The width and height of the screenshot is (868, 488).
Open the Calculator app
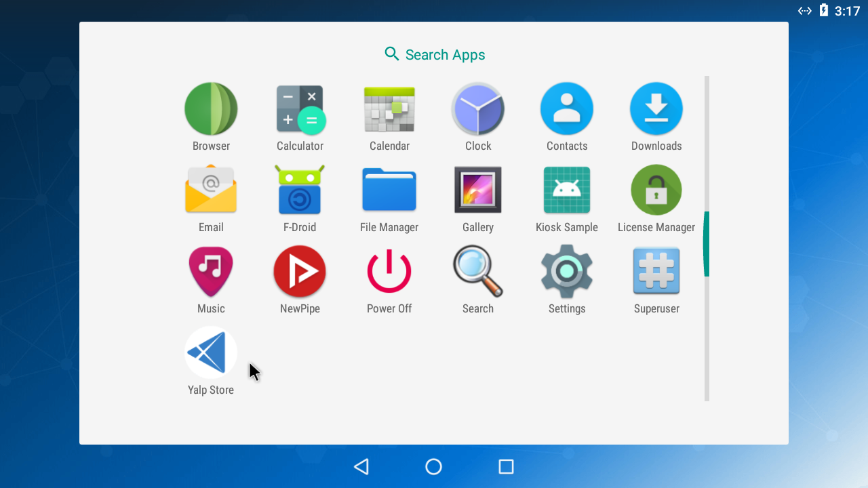pos(300,108)
